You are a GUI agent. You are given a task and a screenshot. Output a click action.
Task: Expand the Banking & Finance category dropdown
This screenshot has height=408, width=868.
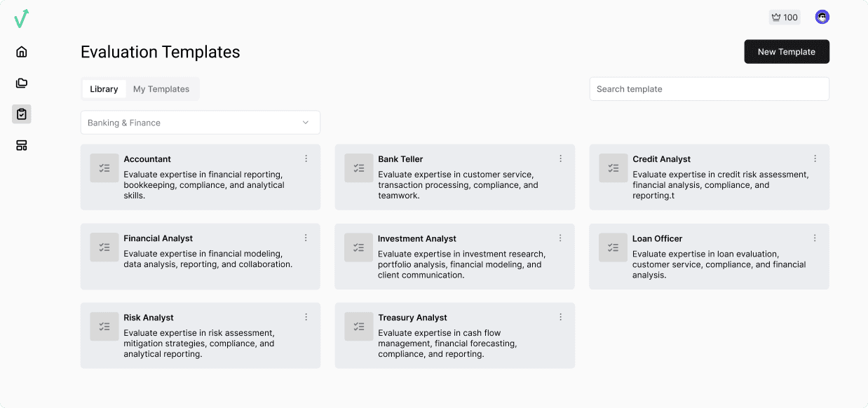click(x=200, y=122)
